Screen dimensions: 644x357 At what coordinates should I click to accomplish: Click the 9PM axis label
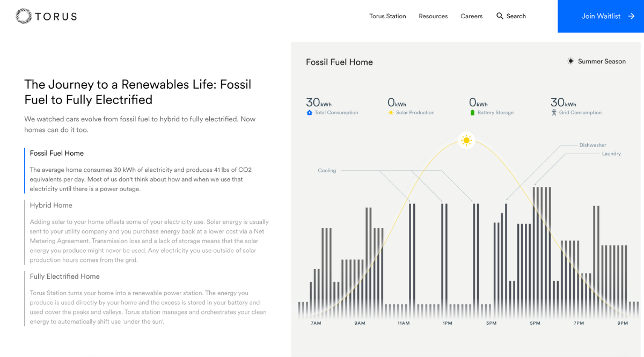(x=623, y=323)
